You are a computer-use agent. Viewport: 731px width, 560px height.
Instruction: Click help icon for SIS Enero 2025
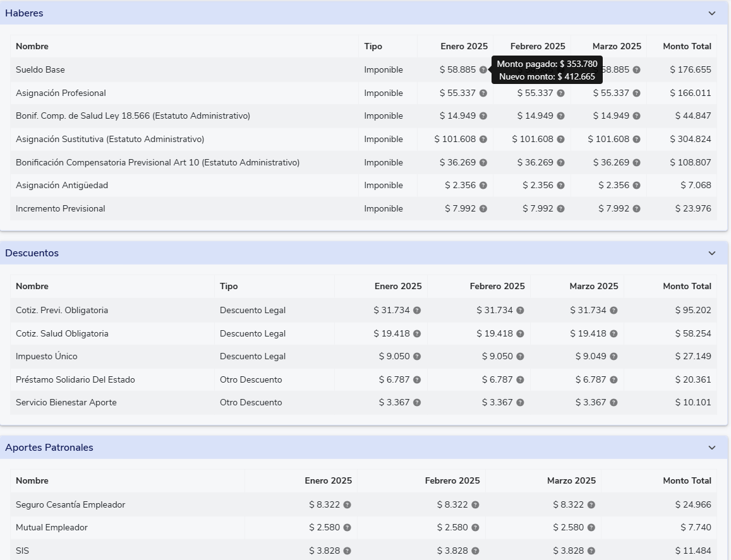[x=347, y=551]
